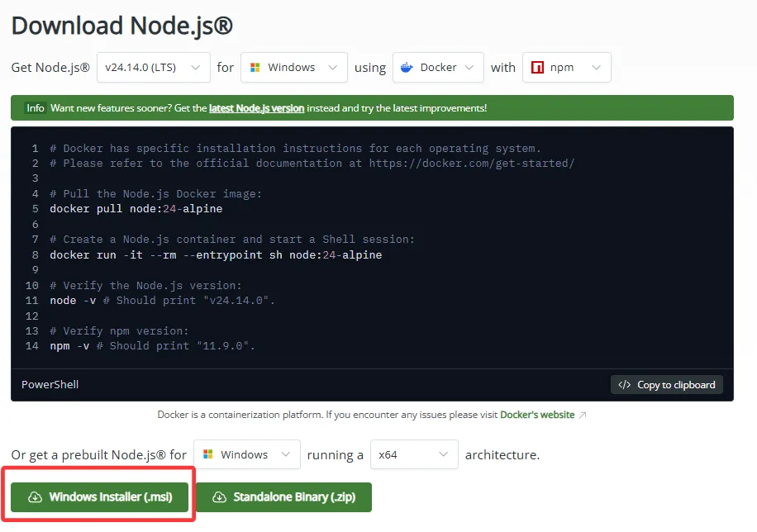
Task: Click the cloud download icon on Standalone Binary
Action: pyautogui.click(x=219, y=496)
